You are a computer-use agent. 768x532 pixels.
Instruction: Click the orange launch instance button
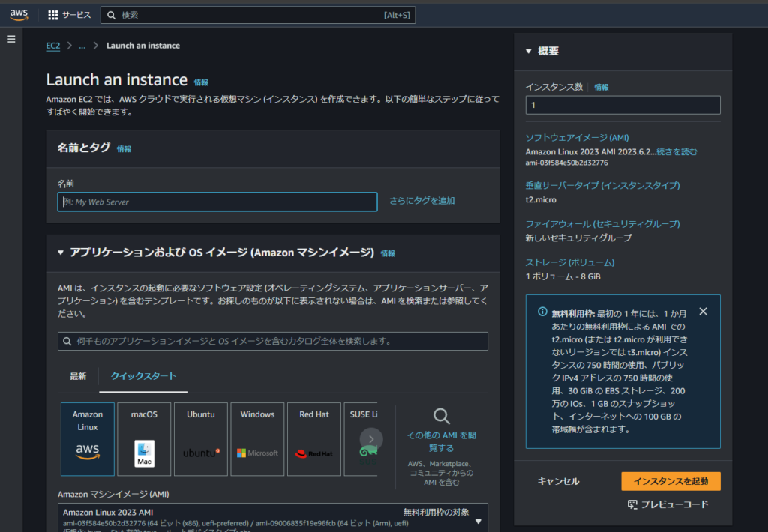(670, 481)
